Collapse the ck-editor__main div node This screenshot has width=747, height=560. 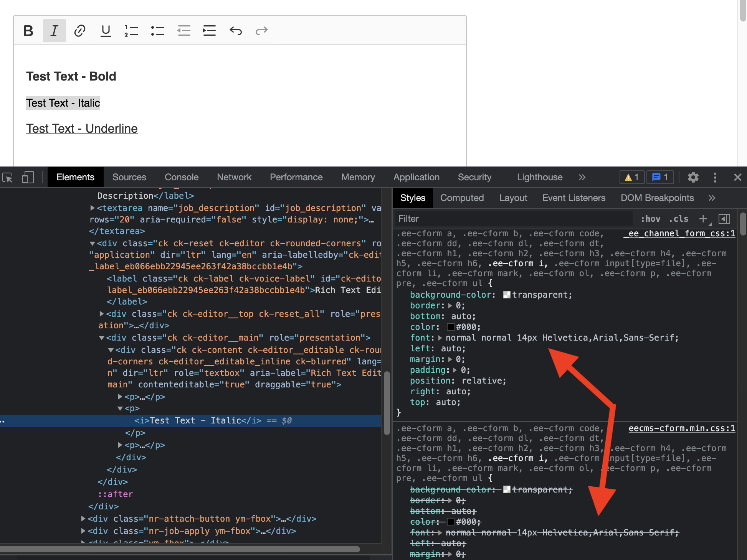(102, 338)
